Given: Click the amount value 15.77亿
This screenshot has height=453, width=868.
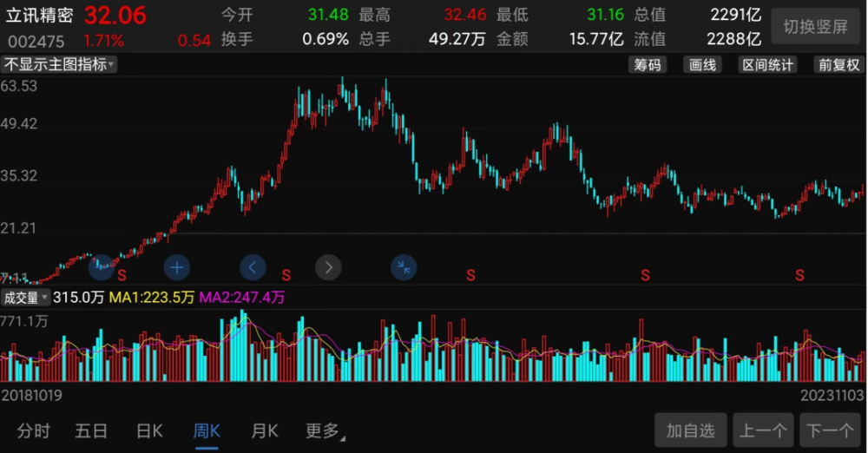Looking at the screenshot, I should click(596, 39).
